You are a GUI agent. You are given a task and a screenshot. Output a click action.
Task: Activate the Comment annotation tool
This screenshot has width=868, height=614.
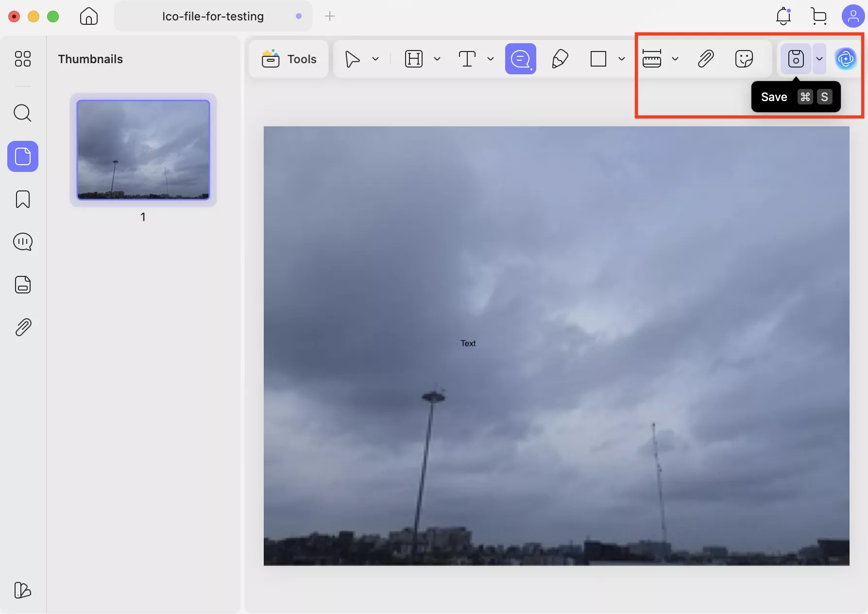pos(520,59)
